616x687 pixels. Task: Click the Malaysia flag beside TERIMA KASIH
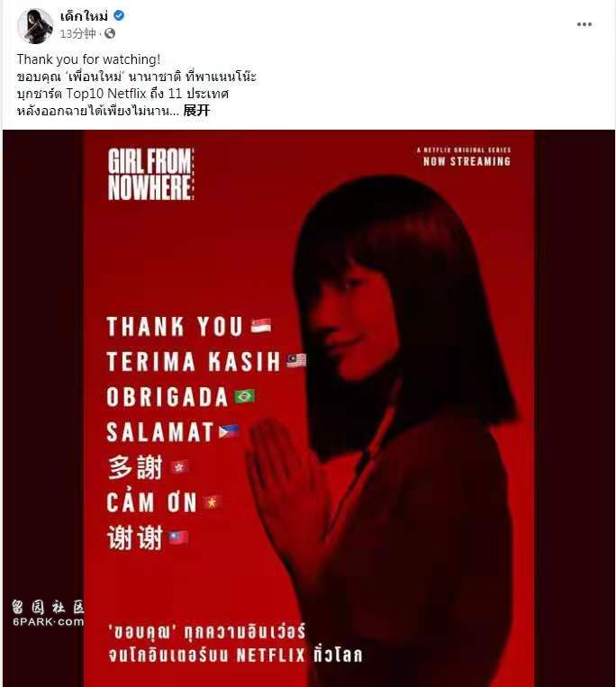click(x=296, y=360)
